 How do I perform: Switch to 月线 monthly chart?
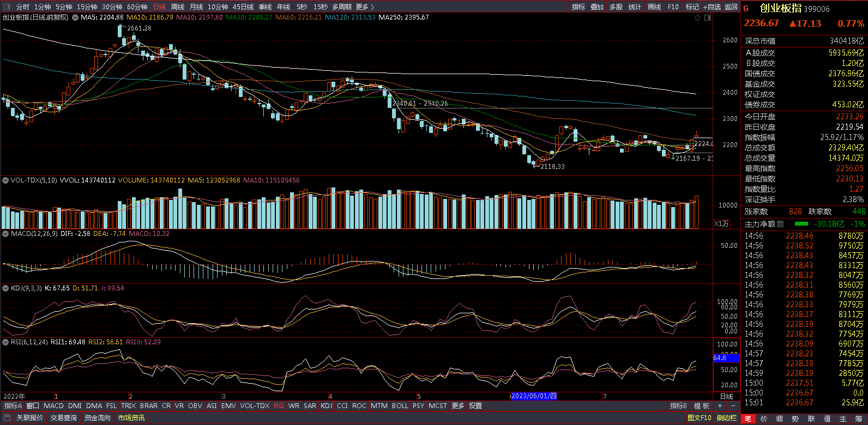[196, 7]
